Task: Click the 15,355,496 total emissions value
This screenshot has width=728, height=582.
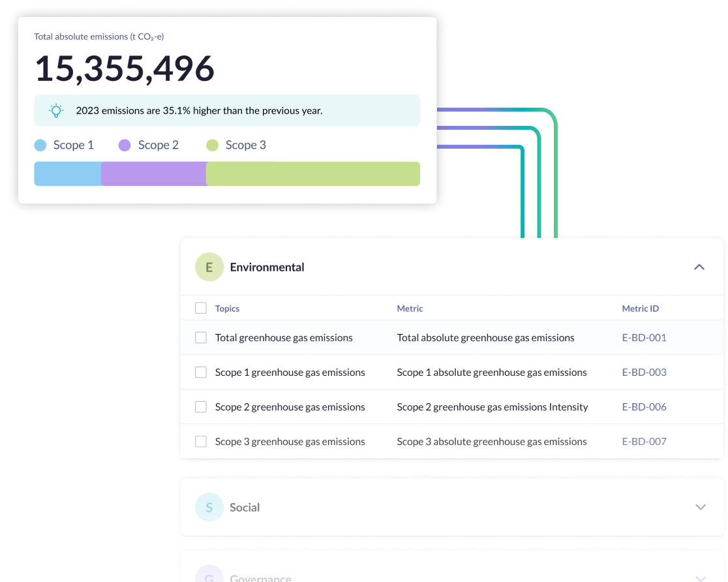Action: pos(125,69)
